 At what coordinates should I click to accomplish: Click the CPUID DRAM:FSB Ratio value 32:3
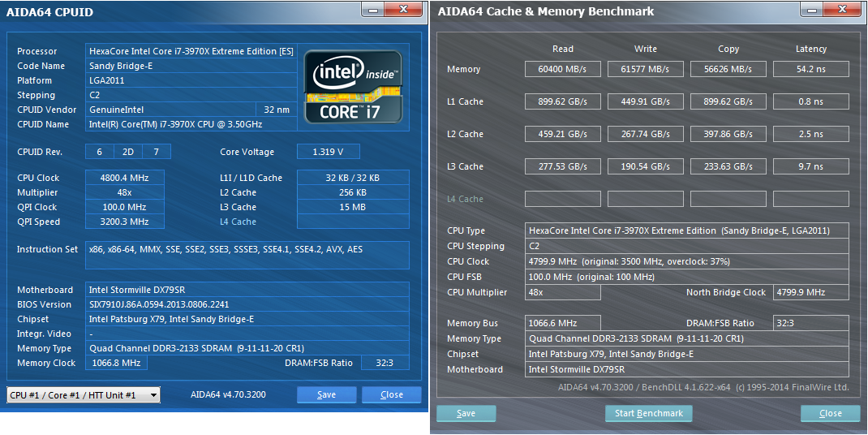pyautogui.click(x=385, y=363)
